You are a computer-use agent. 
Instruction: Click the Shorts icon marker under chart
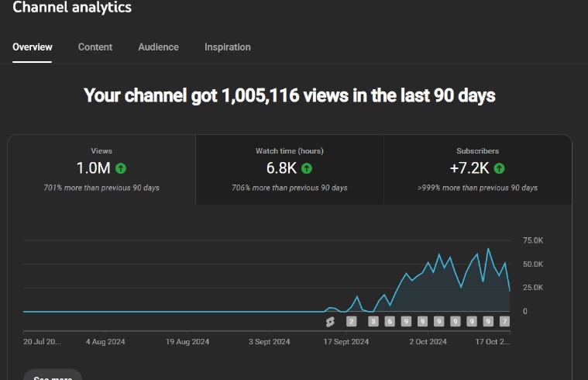tap(330, 322)
